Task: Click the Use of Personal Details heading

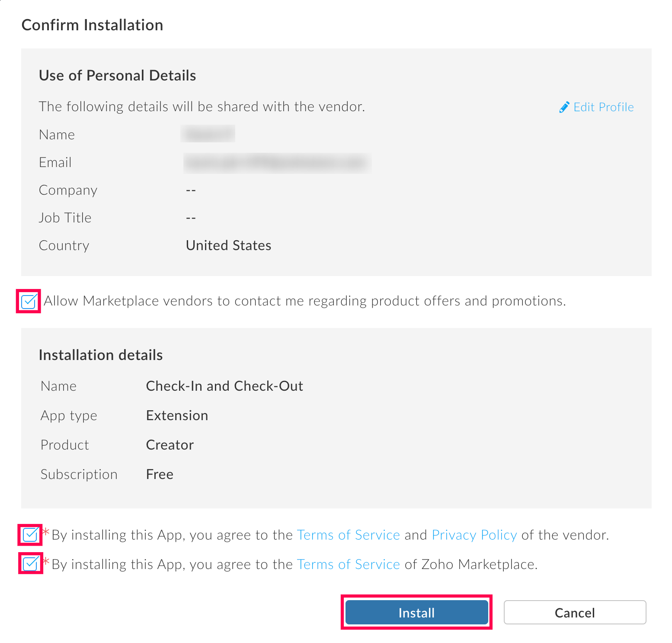Action: (117, 75)
